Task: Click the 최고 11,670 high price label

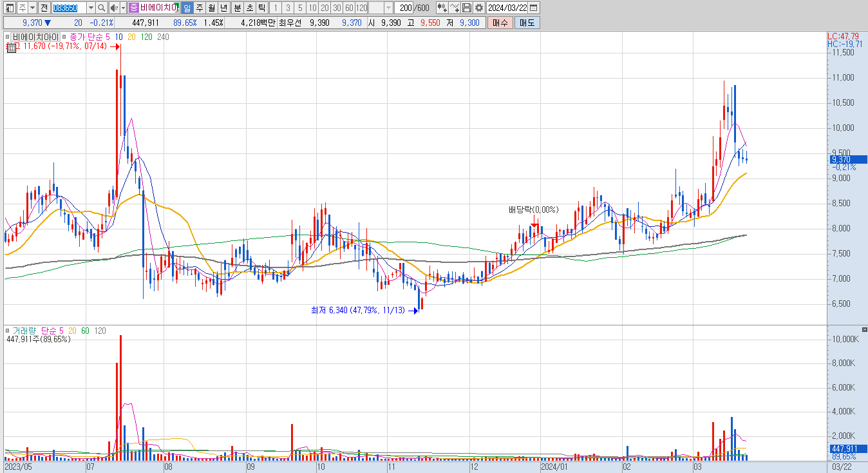Action: click(56, 46)
